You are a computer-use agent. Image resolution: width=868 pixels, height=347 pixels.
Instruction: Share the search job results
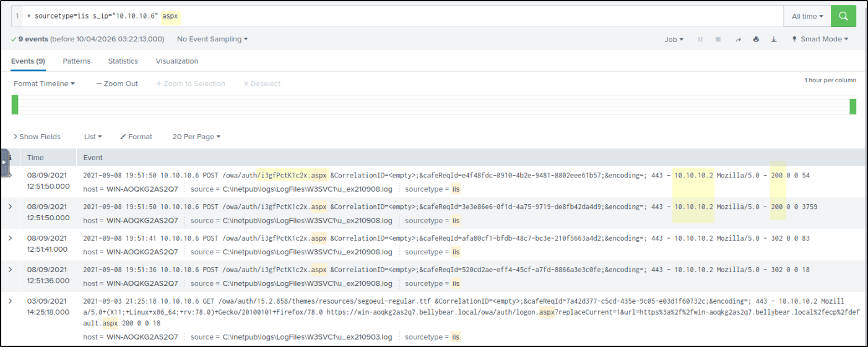coord(737,40)
